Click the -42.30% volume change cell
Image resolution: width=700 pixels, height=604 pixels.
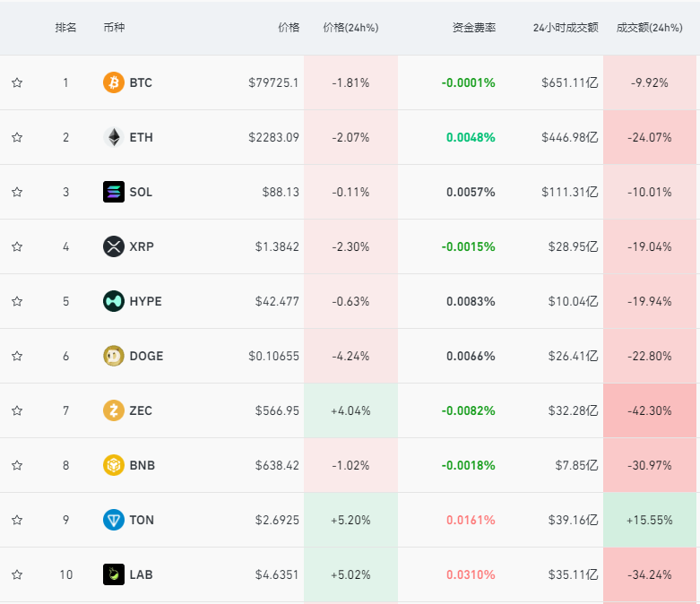650,410
